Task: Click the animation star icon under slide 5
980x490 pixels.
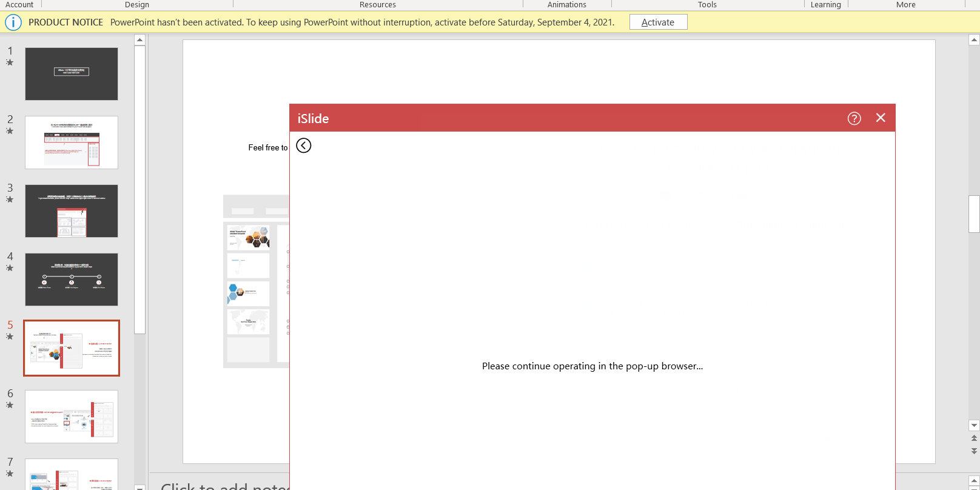Action: (10, 337)
